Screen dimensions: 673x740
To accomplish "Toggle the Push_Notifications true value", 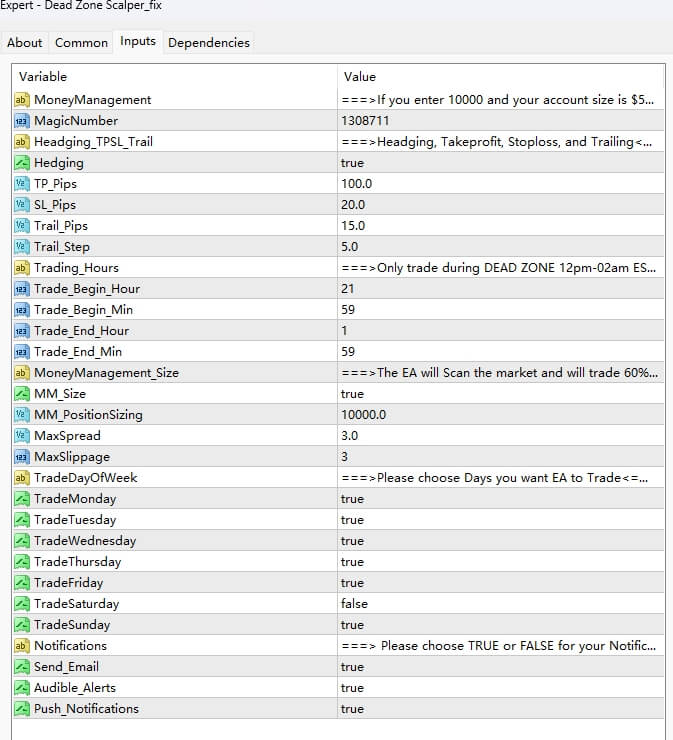I will click(352, 709).
